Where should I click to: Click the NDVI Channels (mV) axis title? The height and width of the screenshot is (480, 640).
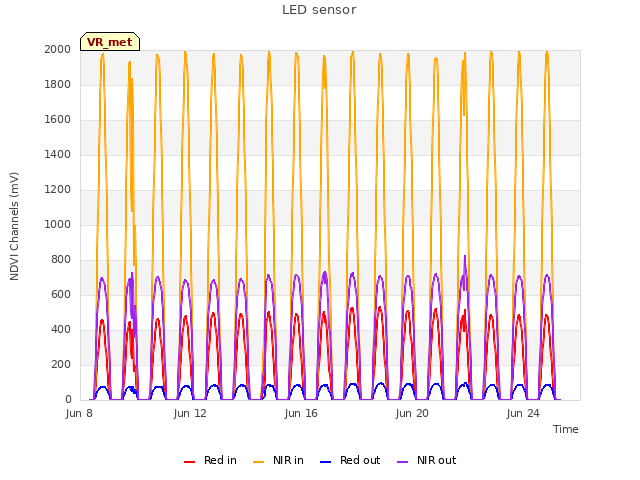[14, 226]
